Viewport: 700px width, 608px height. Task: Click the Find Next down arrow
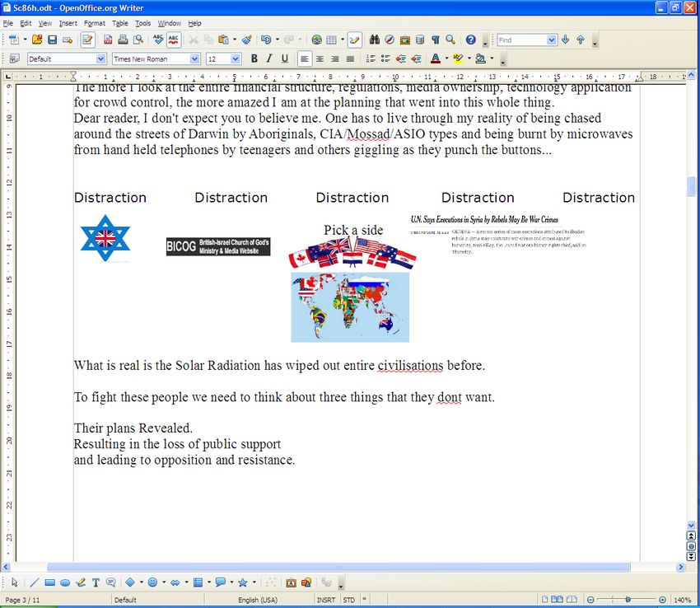pos(565,40)
